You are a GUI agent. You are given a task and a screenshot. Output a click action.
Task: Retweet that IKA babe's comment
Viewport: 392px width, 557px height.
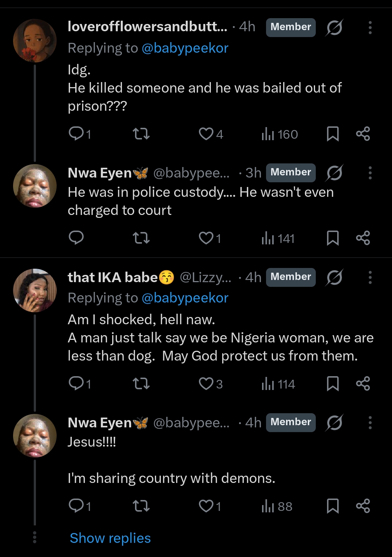tap(141, 384)
